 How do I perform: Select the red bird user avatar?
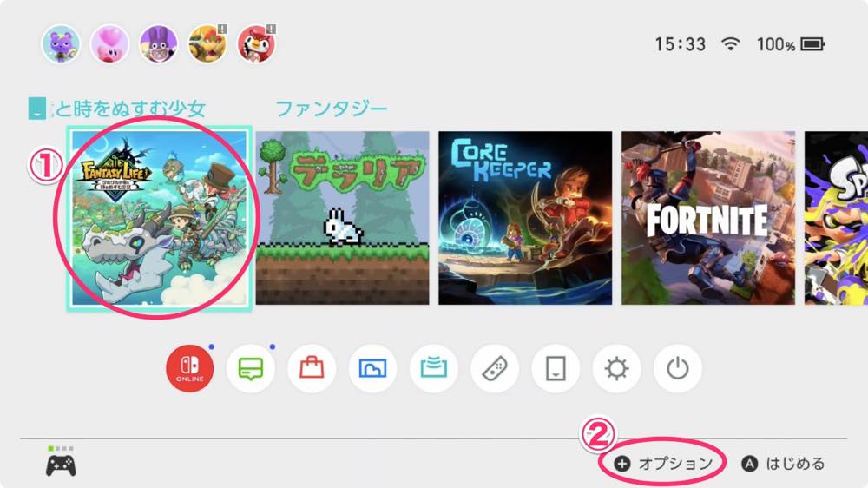pos(256,43)
